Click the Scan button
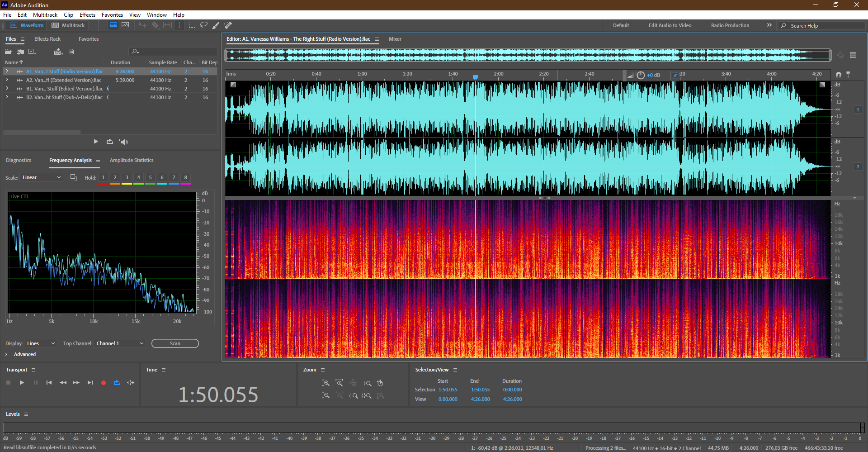 pyautogui.click(x=175, y=343)
